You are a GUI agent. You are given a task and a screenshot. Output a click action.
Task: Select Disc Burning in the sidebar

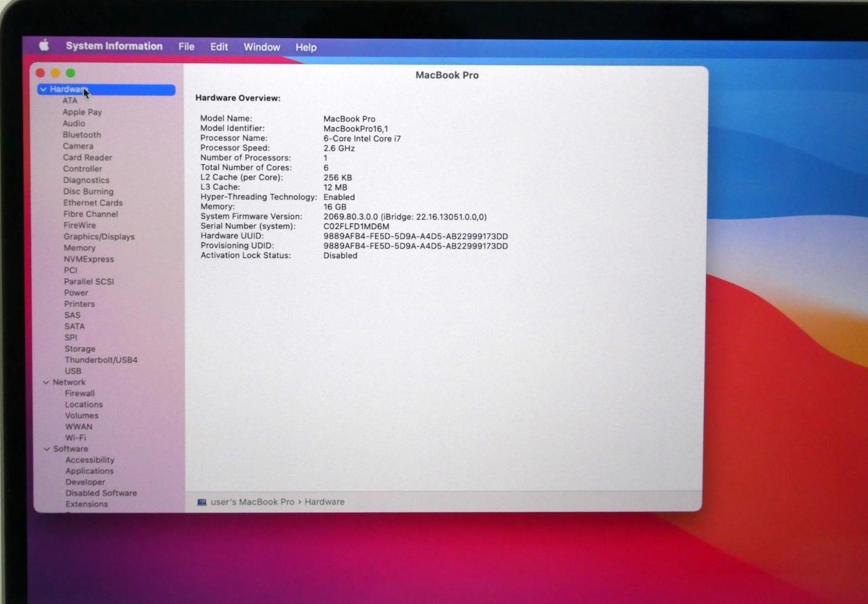(88, 192)
